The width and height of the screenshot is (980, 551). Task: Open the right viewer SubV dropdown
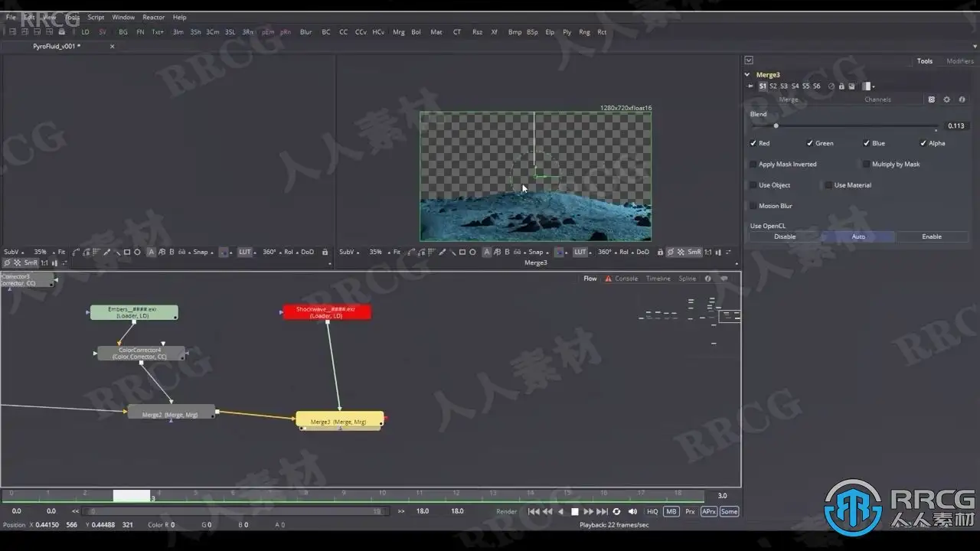pyautogui.click(x=349, y=252)
